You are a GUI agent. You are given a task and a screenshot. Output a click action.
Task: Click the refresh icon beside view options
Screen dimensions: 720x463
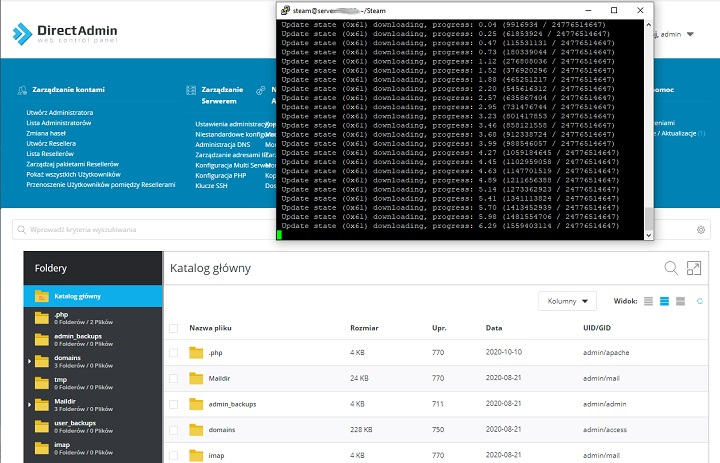(x=699, y=301)
